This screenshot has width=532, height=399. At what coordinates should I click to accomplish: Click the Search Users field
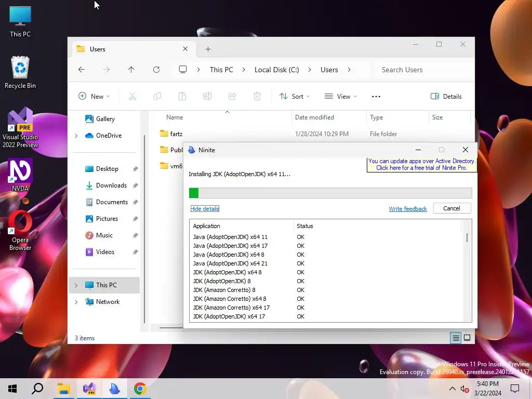[x=424, y=70]
